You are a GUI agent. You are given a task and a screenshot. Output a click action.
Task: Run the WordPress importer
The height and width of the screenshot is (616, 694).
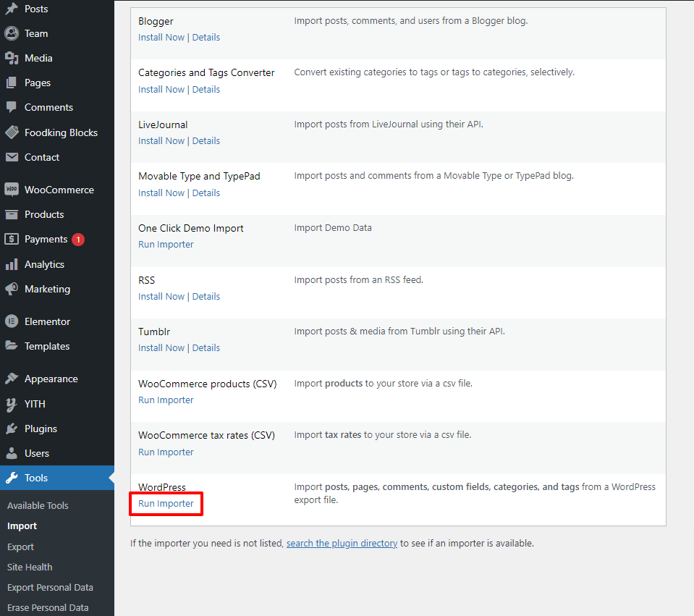pyautogui.click(x=166, y=503)
